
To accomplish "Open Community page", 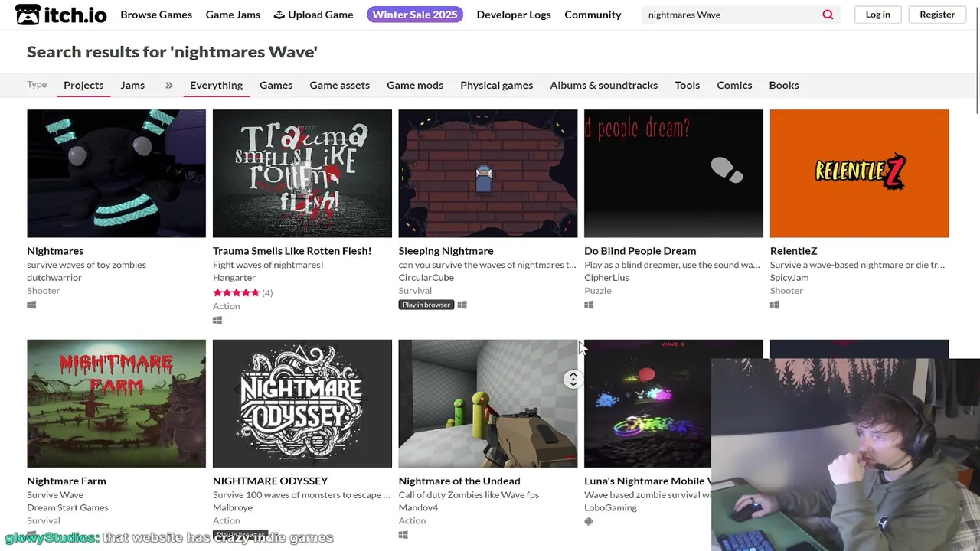I will [593, 15].
